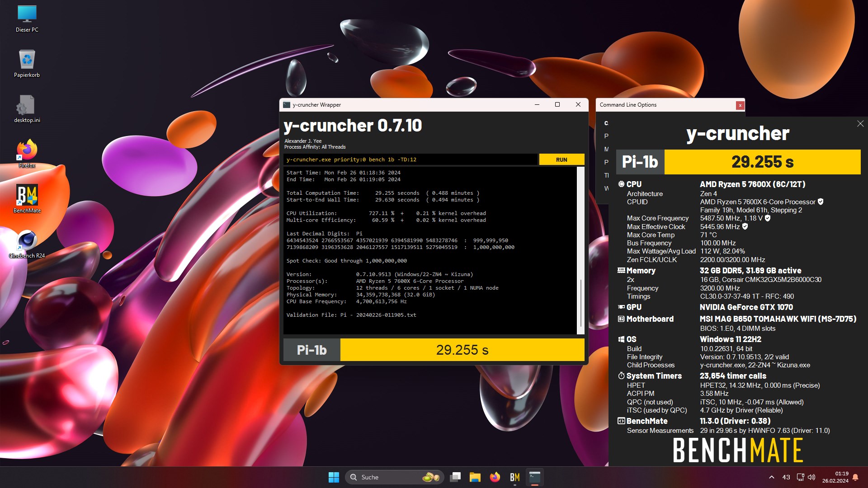
Task: Open Task View from the taskbar
Action: click(455, 477)
